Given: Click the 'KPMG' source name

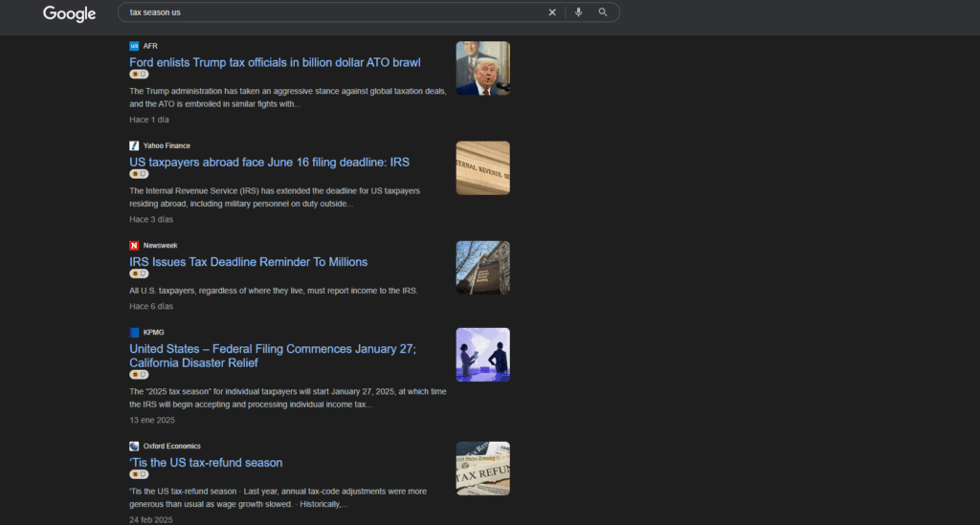Looking at the screenshot, I should click(x=153, y=333).
